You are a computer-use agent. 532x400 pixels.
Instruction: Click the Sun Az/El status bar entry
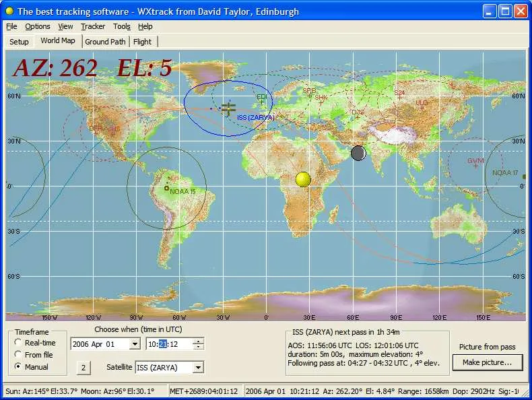pos(42,391)
